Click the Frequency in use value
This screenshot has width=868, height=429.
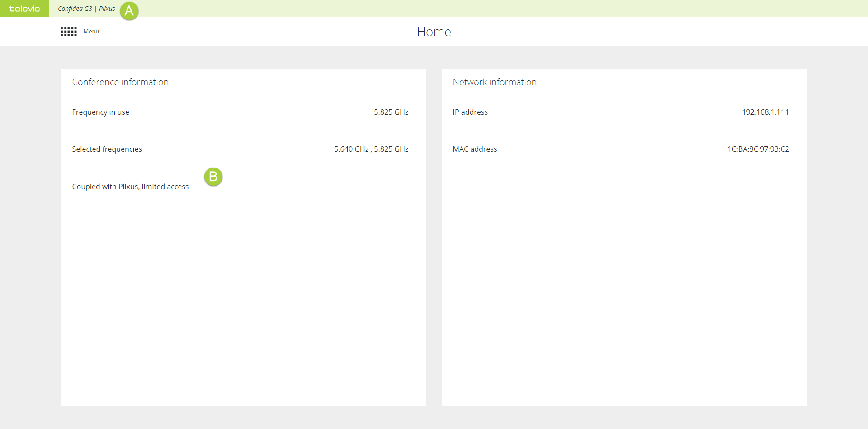pos(391,112)
